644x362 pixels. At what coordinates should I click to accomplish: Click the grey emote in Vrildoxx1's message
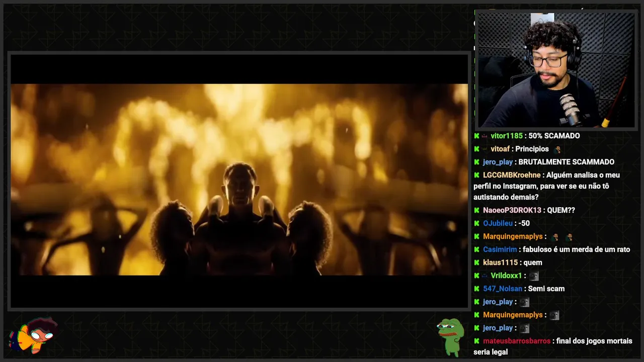[x=534, y=276]
